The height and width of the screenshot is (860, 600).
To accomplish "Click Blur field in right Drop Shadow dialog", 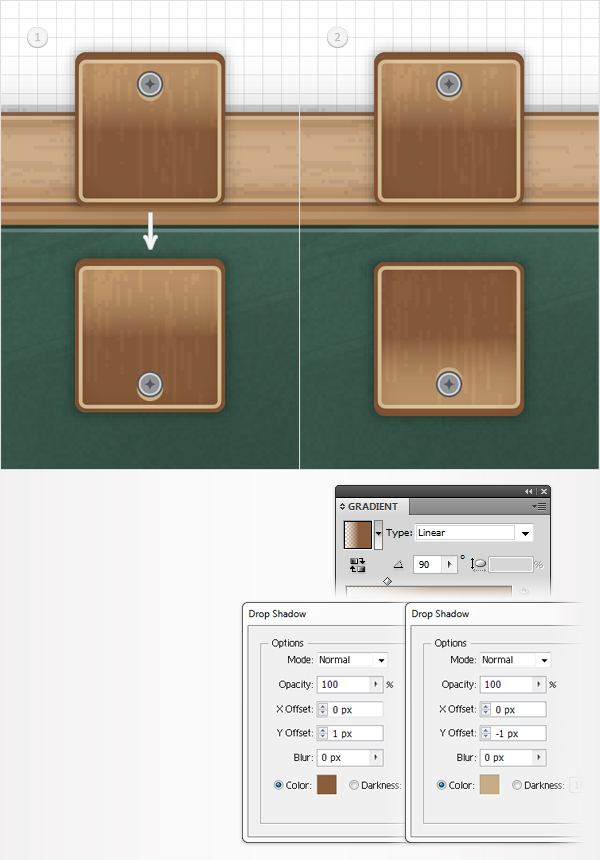I will [506, 757].
